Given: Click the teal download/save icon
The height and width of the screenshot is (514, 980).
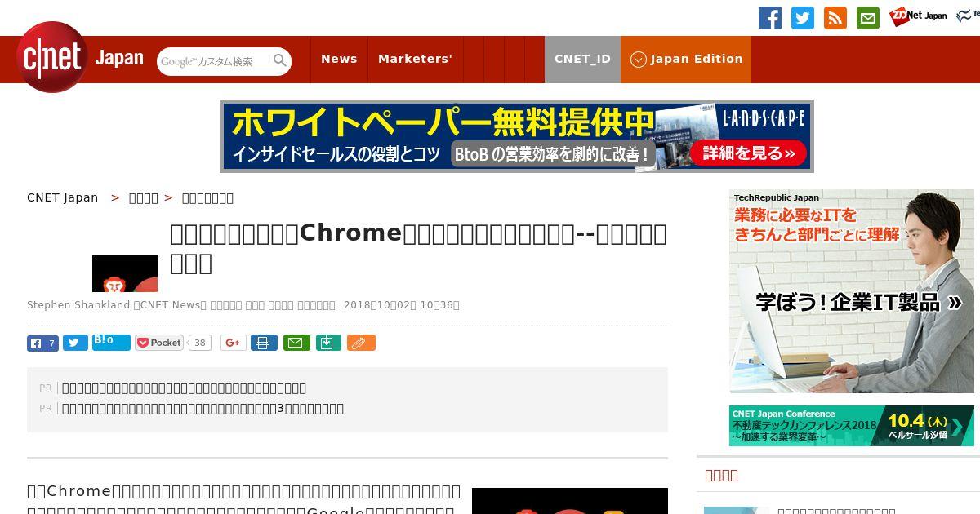Looking at the screenshot, I should 327,343.
